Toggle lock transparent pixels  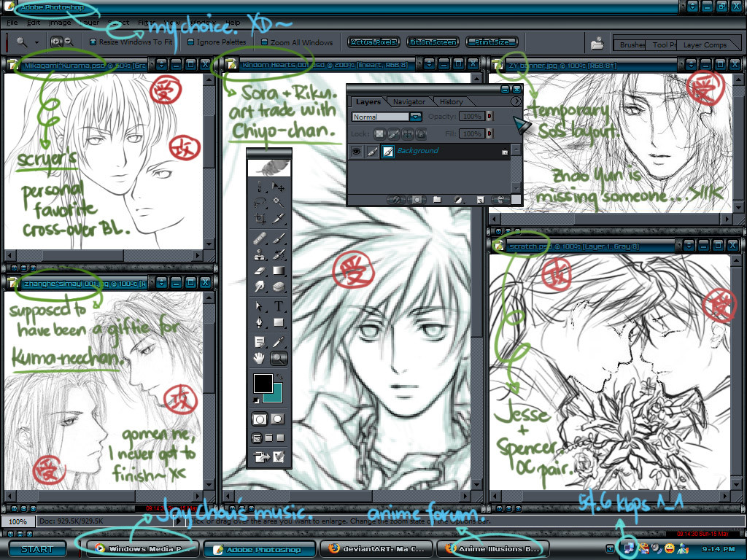(x=379, y=134)
